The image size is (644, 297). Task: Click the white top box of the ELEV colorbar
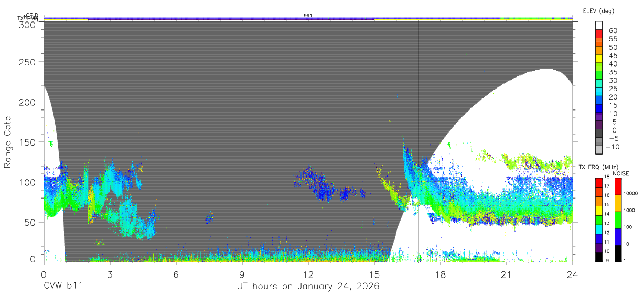point(599,26)
